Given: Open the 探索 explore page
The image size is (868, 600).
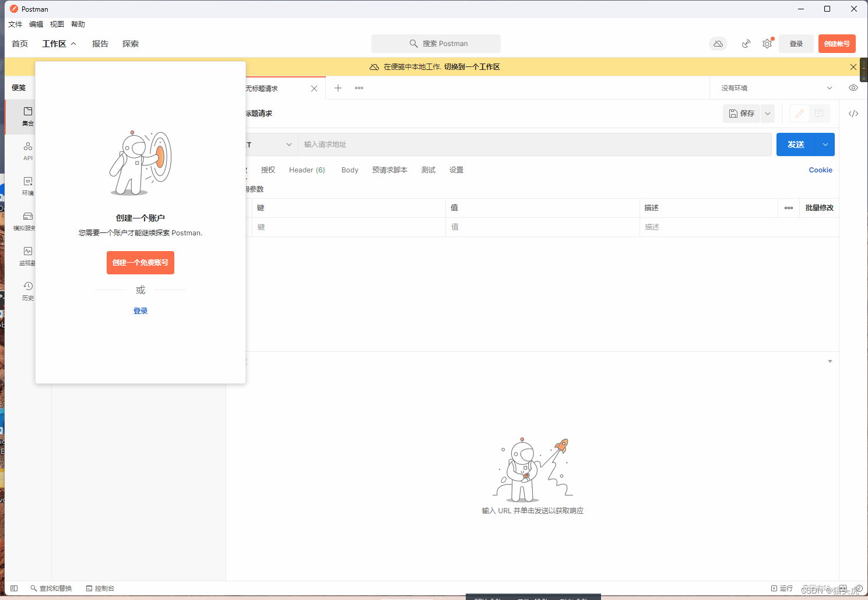Looking at the screenshot, I should click(x=131, y=44).
